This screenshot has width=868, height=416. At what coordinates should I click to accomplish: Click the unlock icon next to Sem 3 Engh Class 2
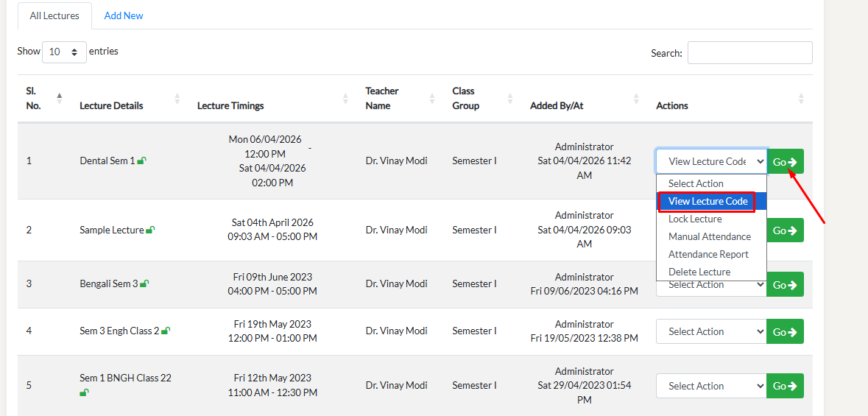(166, 331)
